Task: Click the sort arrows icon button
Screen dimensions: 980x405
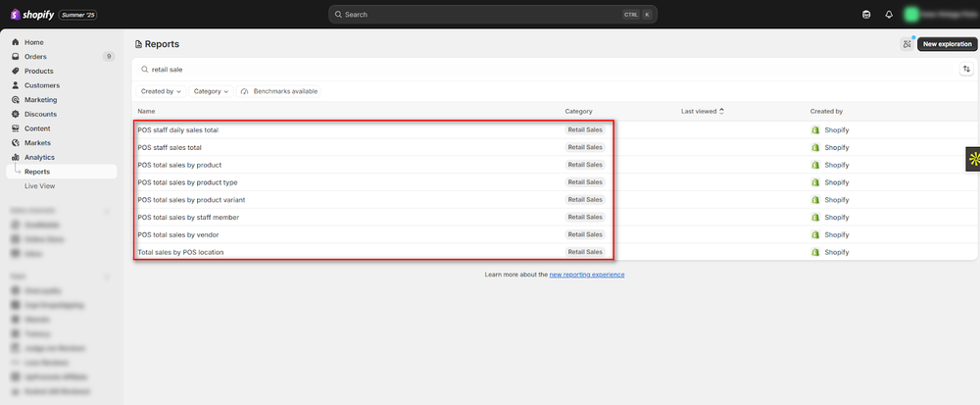Action: coord(966,70)
